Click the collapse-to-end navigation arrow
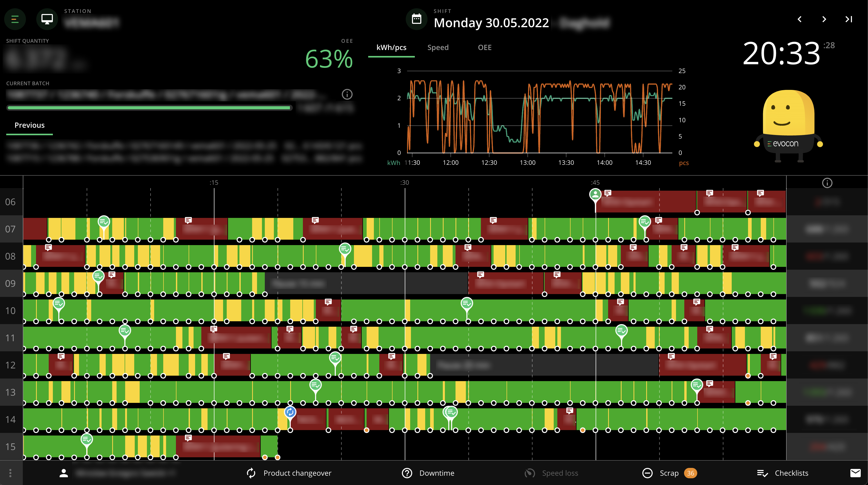This screenshot has width=868, height=485. [848, 19]
